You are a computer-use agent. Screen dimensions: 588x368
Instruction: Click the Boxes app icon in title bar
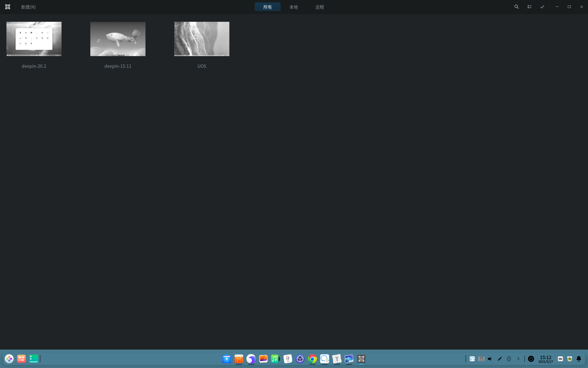coord(8,7)
